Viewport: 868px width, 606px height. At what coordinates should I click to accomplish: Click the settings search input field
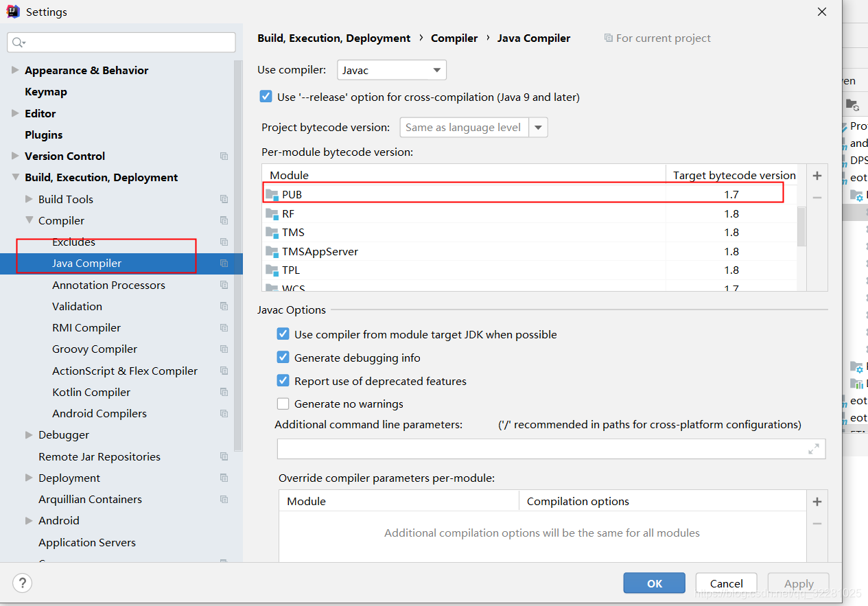(127, 43)
